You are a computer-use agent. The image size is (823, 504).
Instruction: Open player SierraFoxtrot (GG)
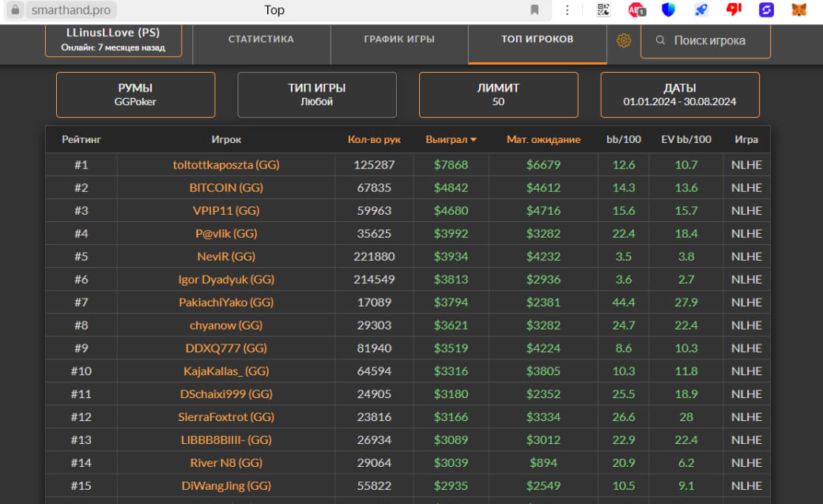click(226, 417)
